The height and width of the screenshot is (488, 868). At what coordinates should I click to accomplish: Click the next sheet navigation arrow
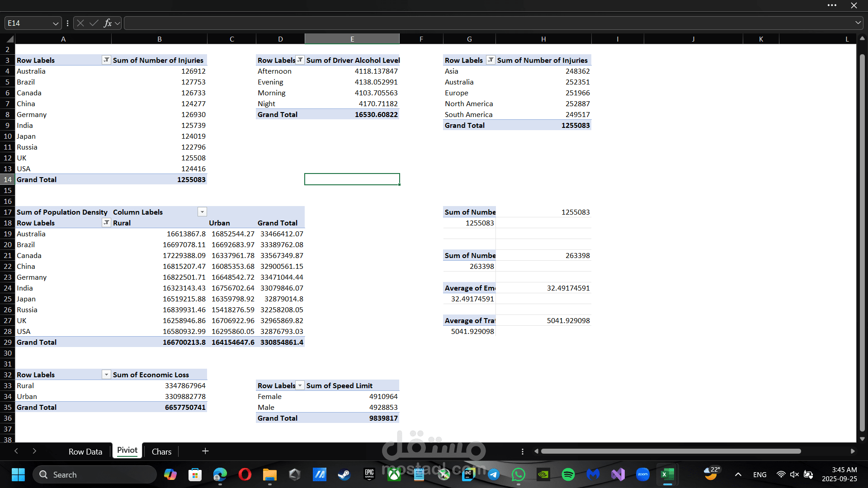click(34, 451)
